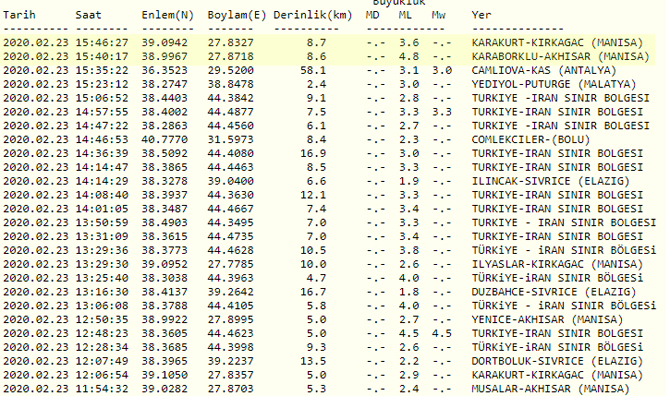
Task: Click the 58.1 depth value
Action: (313, 70)
